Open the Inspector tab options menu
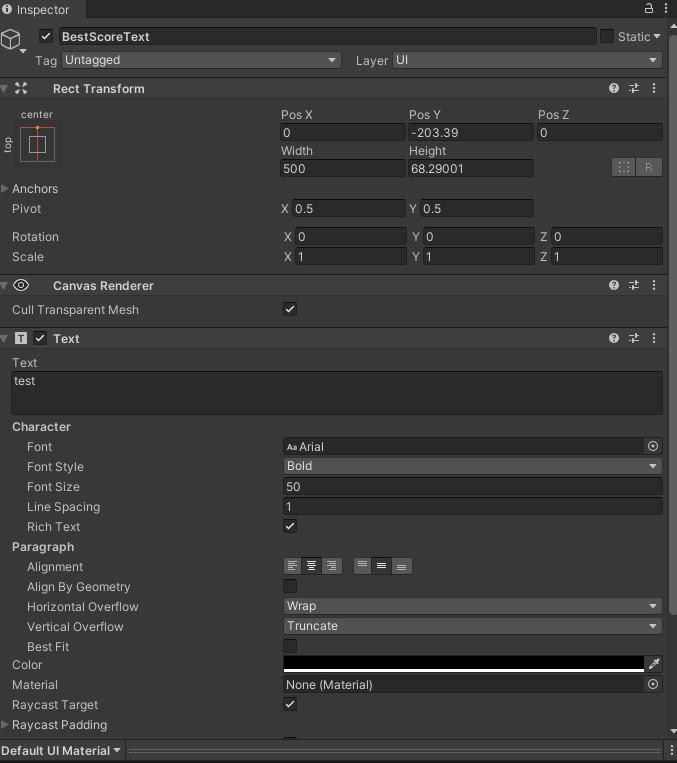This screenshot has width=677, height=763. pyautogui.click(x=666, y=8)
